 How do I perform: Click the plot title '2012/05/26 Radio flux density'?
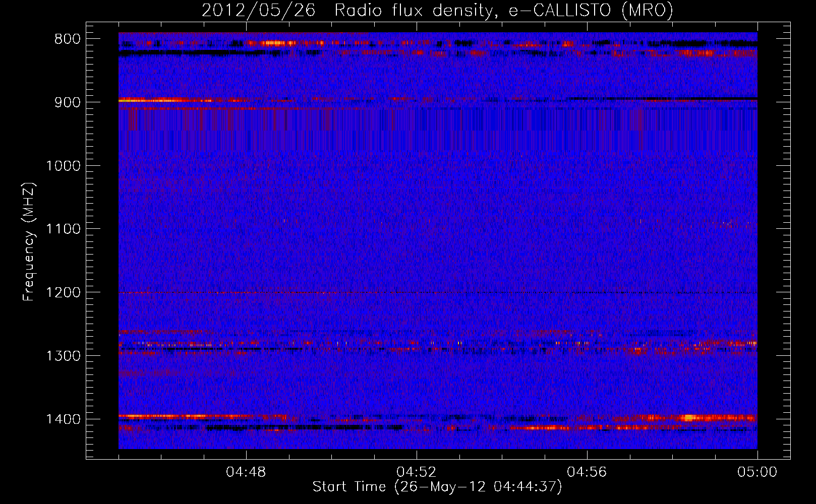[437, 10]
